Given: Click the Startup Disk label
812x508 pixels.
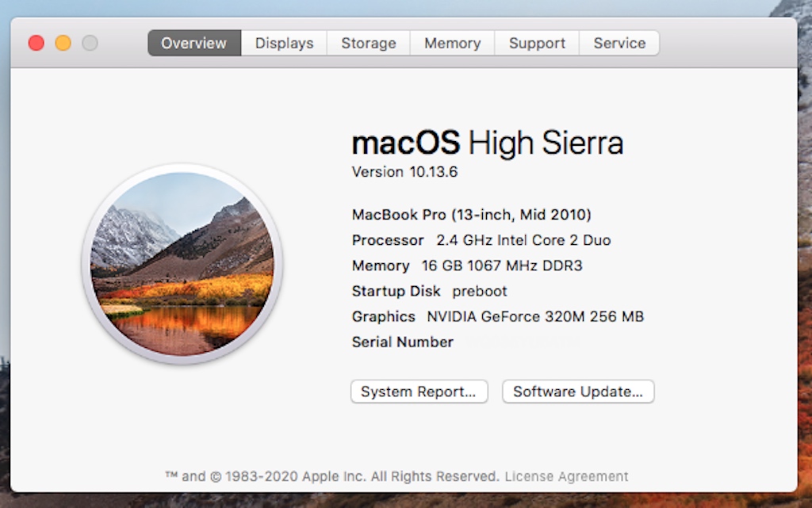Looking at the screenshot, I should (x=396, y=291).
